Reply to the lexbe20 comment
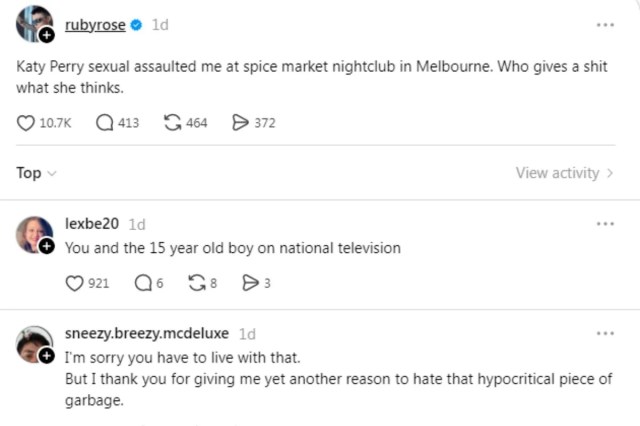Viewport: 640px width, 426px height. point(142,283)
